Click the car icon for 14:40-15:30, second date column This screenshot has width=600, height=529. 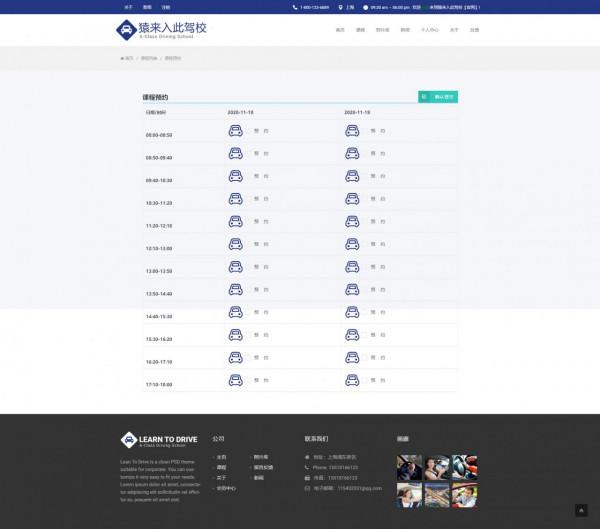[352, 312]
